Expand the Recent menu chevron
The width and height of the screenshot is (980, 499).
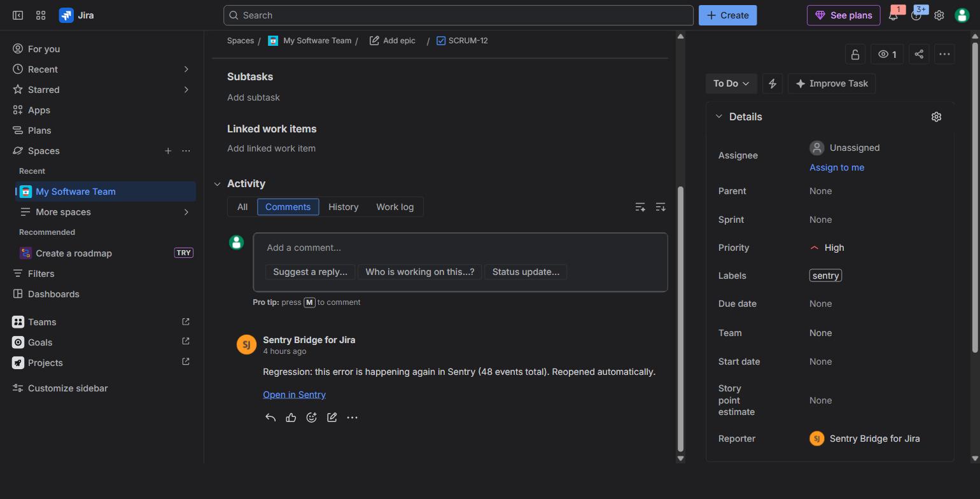tap(186, 69)
